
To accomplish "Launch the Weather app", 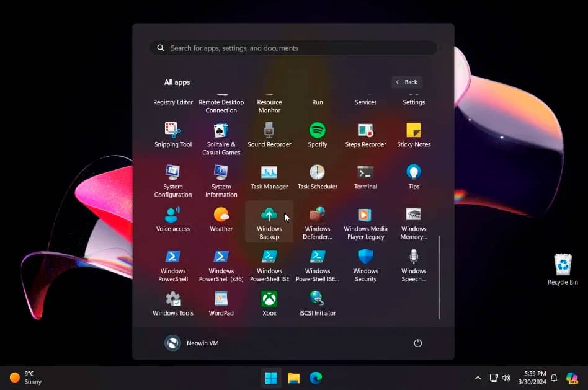I will [x=221, y=219].
